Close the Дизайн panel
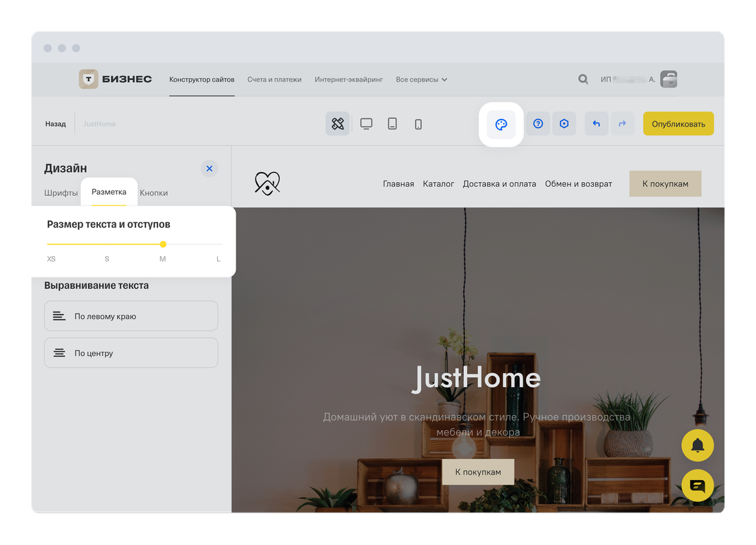756x545 pixels. pos(210,168)
